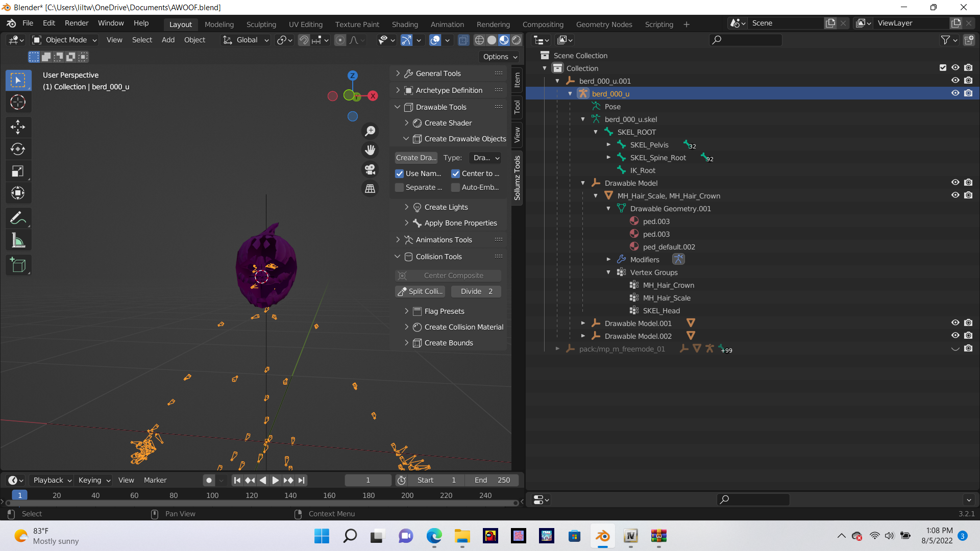980x551 pixels.
Task: Select the Move tool in toolbar
Action: point(18,127)
